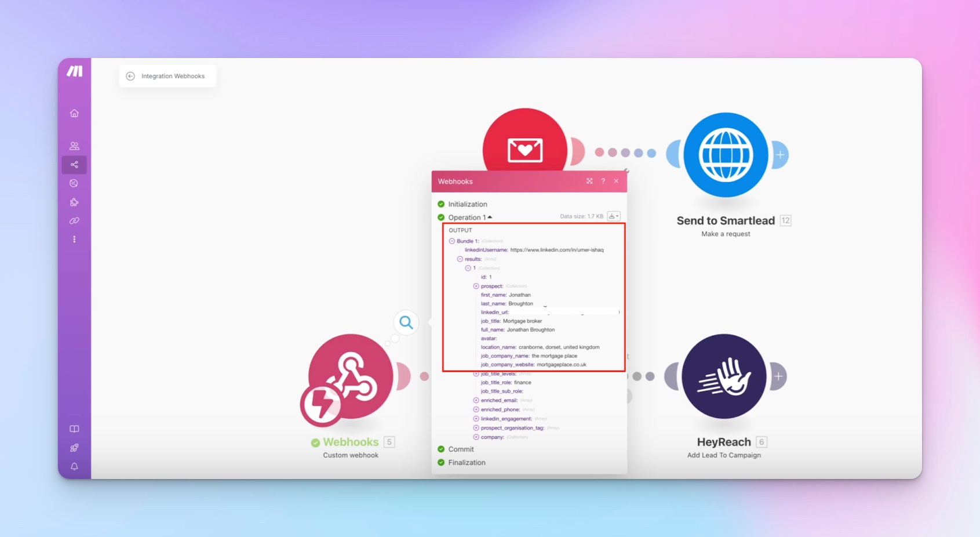Click the job_company_website: mortgageplace.co.uk row
Viewport: 980px width, 537px height.
point(533,364)
